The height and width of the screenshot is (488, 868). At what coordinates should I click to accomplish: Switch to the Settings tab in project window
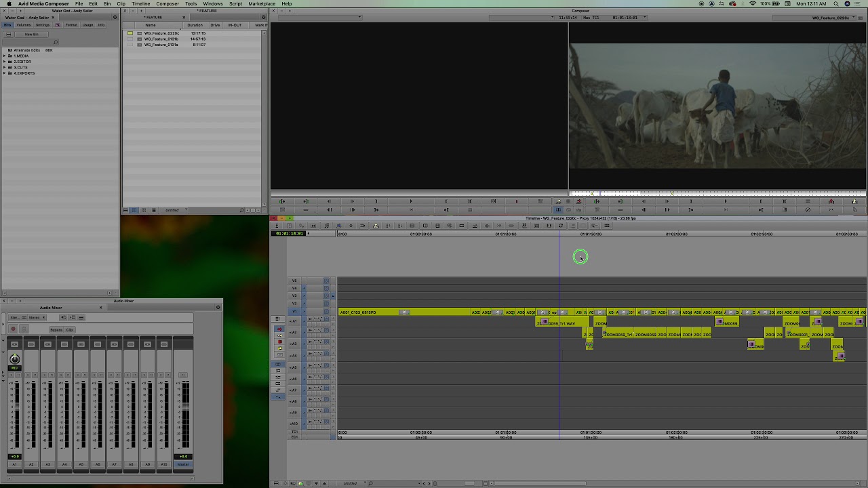pos(42,25)
